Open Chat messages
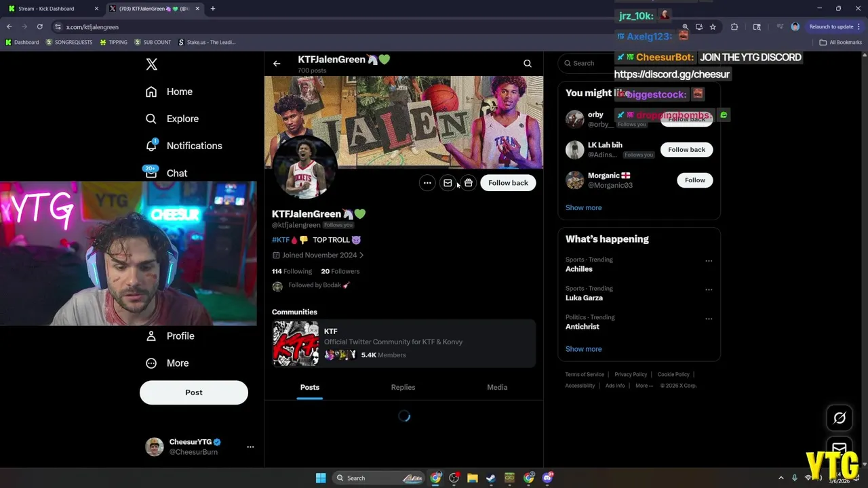 point(166,173)
